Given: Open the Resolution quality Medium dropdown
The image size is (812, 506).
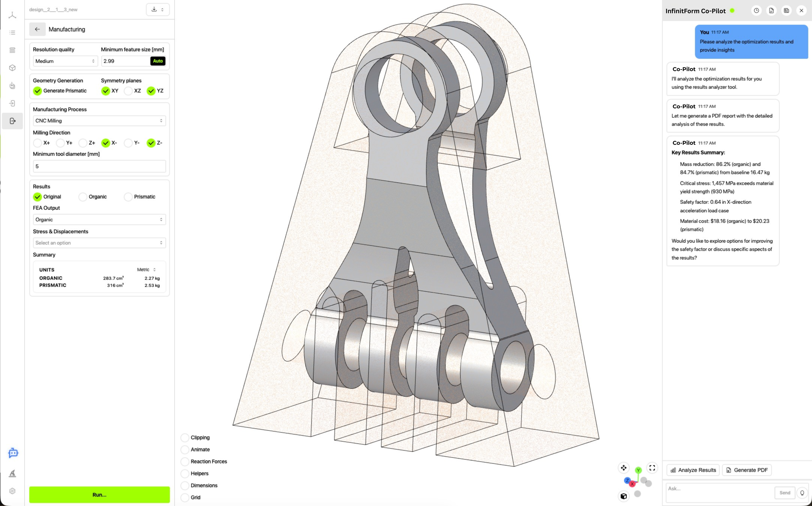Looking at the screenshot, I should coord(65,61).
